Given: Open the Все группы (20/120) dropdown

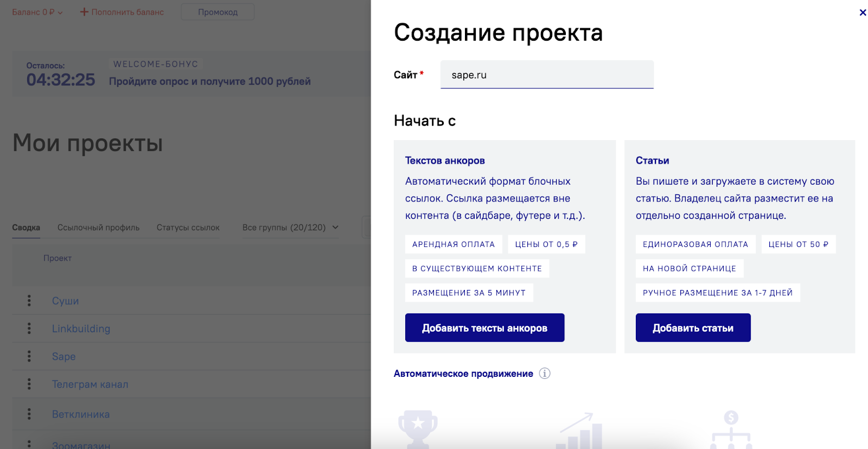Looking at the screenshot, I should coord(290,227).
